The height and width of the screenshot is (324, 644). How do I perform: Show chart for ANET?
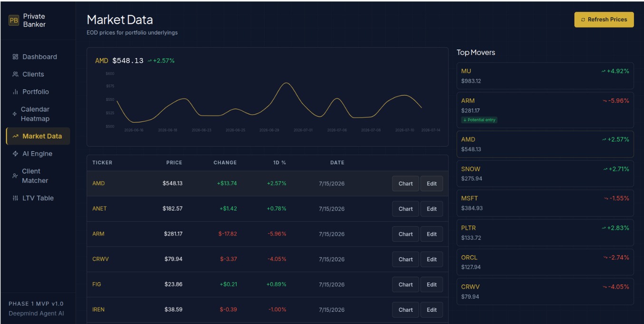[405, 209]
